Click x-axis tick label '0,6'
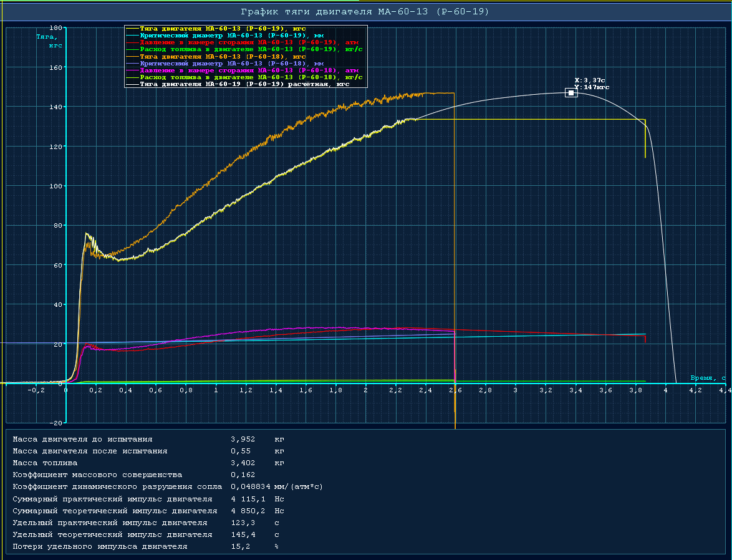This screenshot has height=560, width=732. click(x=156, y=390)
